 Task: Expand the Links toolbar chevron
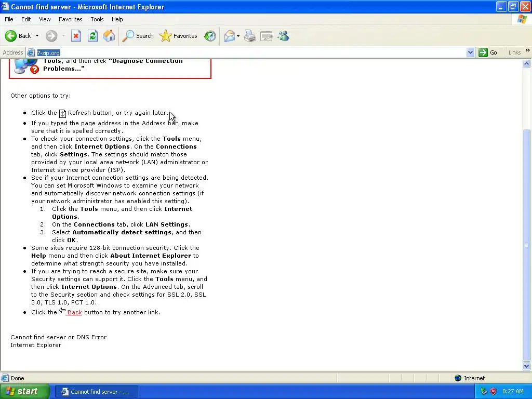(528, 50)
